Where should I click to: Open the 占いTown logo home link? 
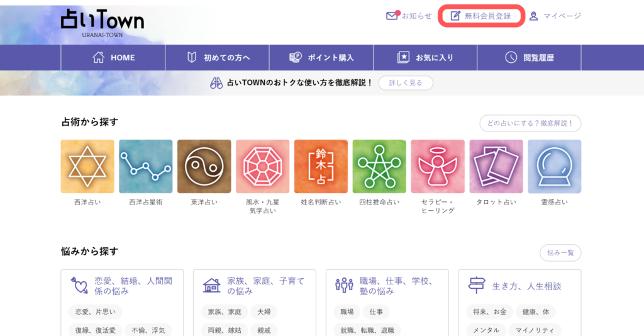[x=103, y=23]
